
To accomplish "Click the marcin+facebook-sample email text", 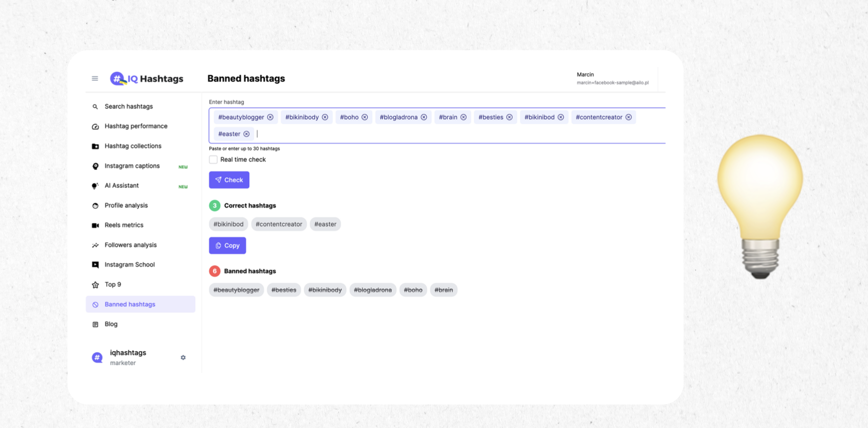I will tap(613, 83).
